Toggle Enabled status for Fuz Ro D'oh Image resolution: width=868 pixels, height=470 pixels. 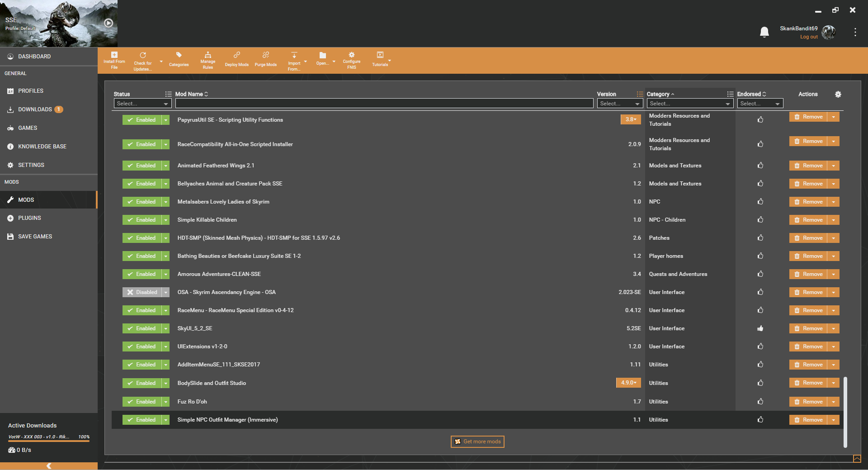tap(142, 402)
